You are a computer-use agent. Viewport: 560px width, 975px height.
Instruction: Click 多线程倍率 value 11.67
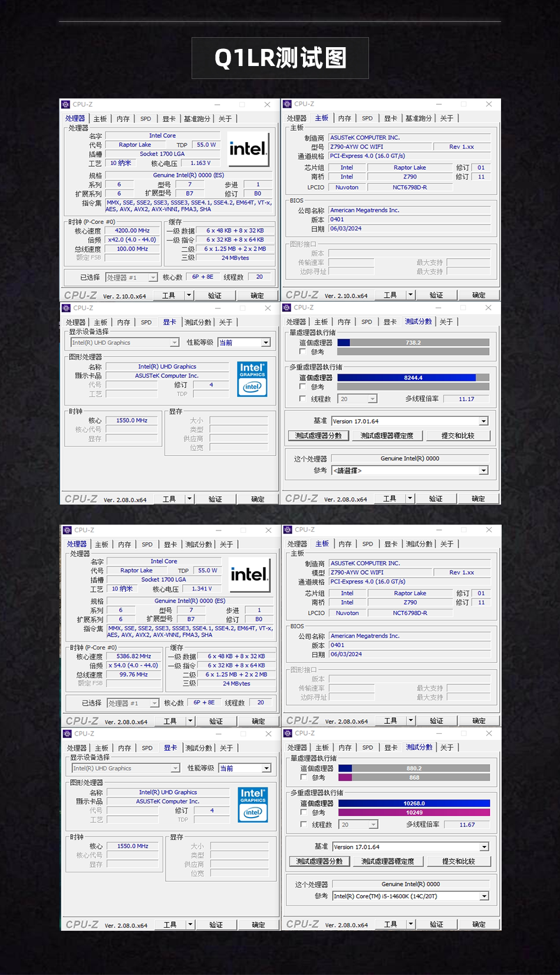(x=467, y=825)
